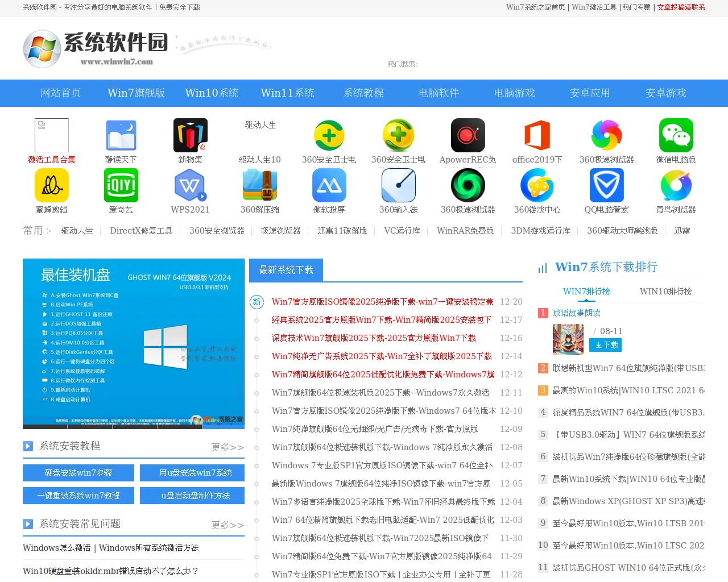Click the 360解压缩 archive icon

(259, 185)
